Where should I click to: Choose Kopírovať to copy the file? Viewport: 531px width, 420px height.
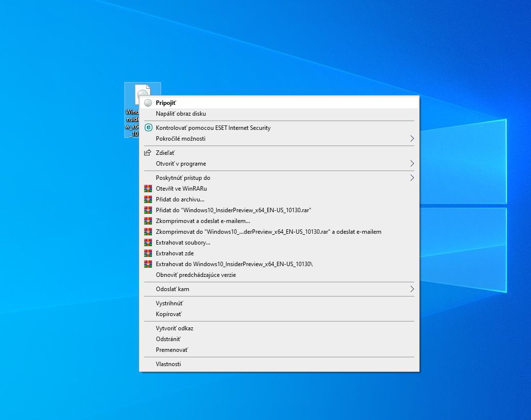coord(279,315)
